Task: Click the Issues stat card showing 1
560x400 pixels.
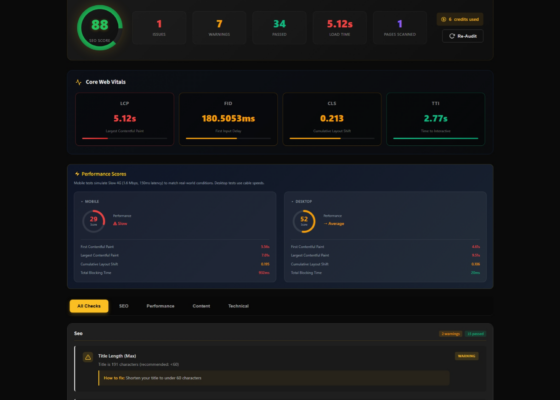Action: (159, 28)
